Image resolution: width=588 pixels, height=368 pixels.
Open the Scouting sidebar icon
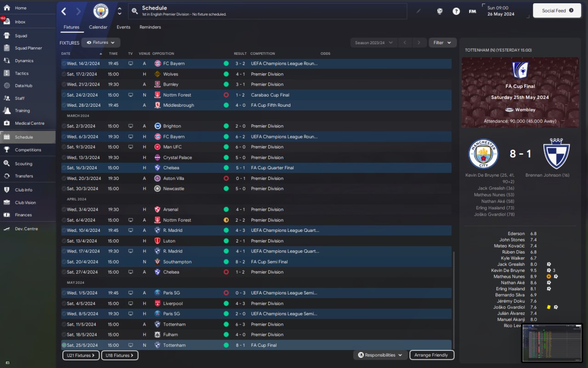pyautogui.click(x=7, y=163)
